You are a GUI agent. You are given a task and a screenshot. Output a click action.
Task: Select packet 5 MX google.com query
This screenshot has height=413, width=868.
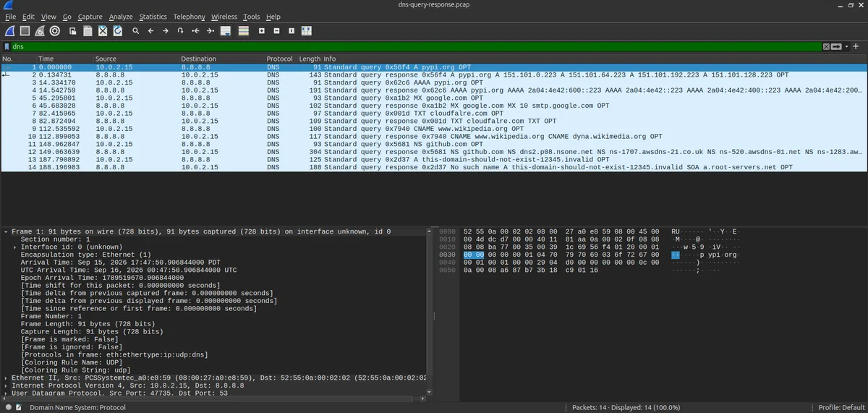pos(434,98)
